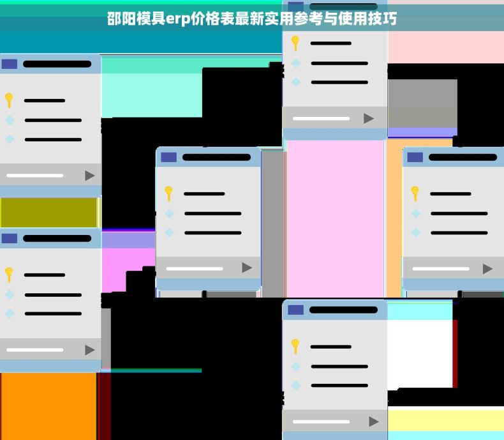This screenshot has width=504, height=440.
Task: Select the second diamond bullet in the center window
Action: 169,232
